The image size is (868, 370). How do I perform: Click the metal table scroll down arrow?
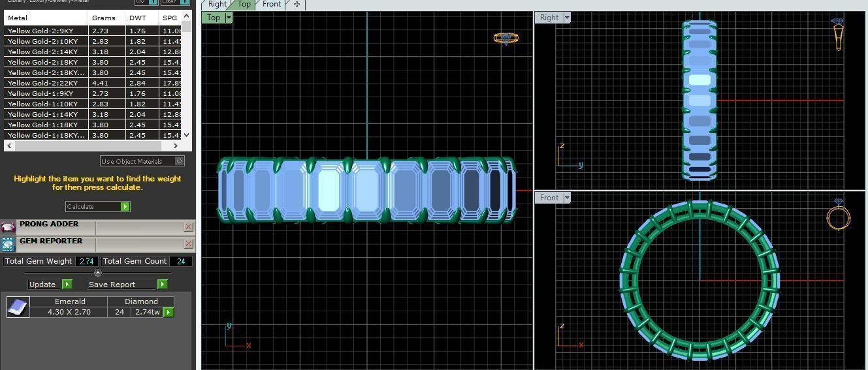[187, 135]
